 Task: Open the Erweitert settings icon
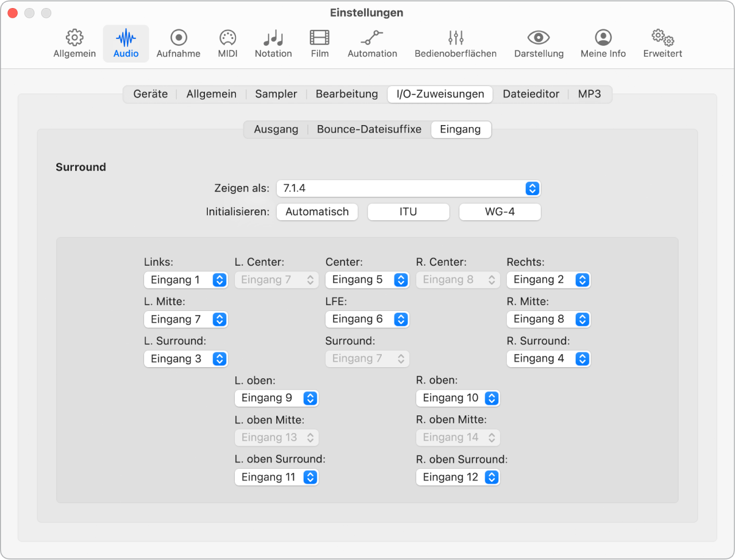662,43
